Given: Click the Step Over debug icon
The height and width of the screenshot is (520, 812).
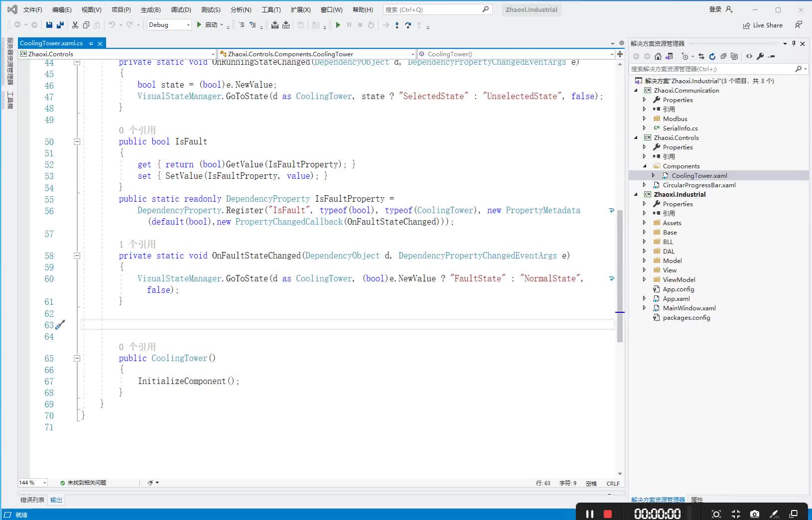Looking at the screenshot, I should [x=408, y=25].
